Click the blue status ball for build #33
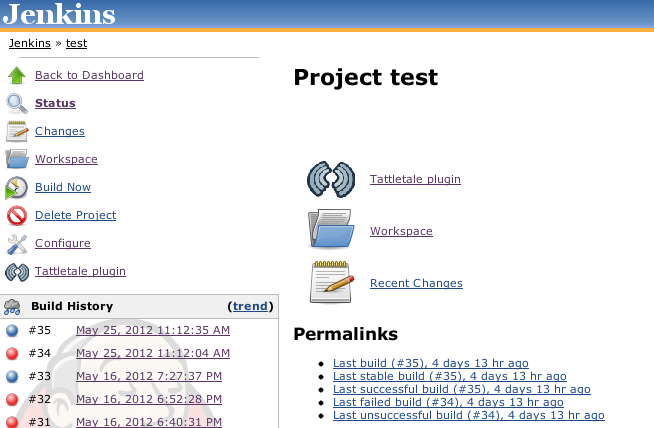The width and height of the screenshot is (654, 428). pos(12,376)
